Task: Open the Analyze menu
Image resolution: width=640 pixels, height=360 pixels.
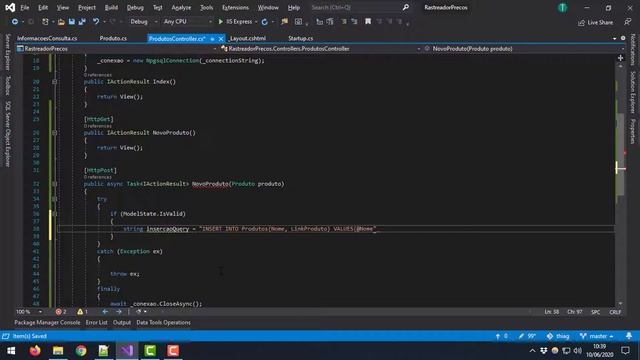Action: pos(181,7)
